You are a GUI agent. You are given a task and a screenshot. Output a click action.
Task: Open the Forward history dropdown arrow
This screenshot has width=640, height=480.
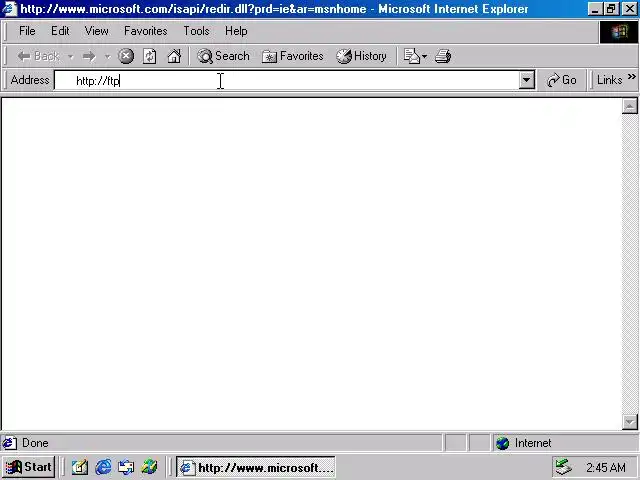[x=107, y=56]
